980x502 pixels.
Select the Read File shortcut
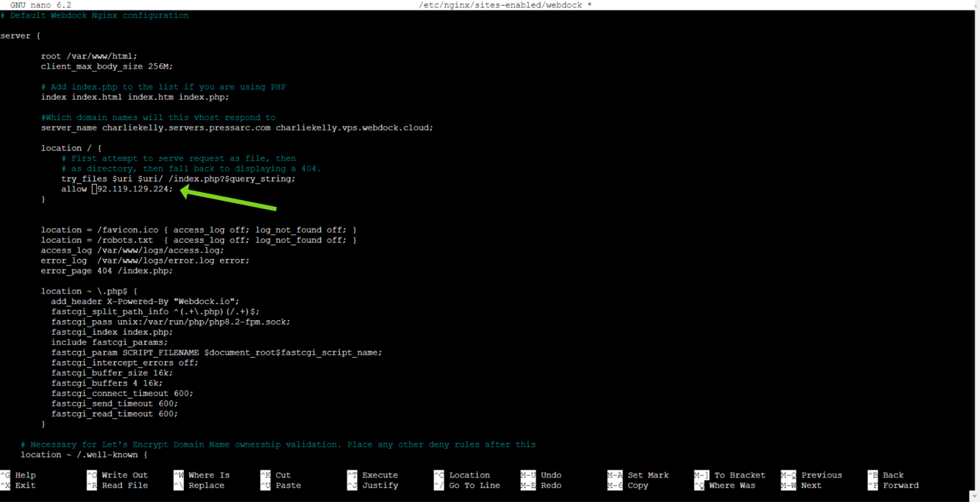(125, 485)
